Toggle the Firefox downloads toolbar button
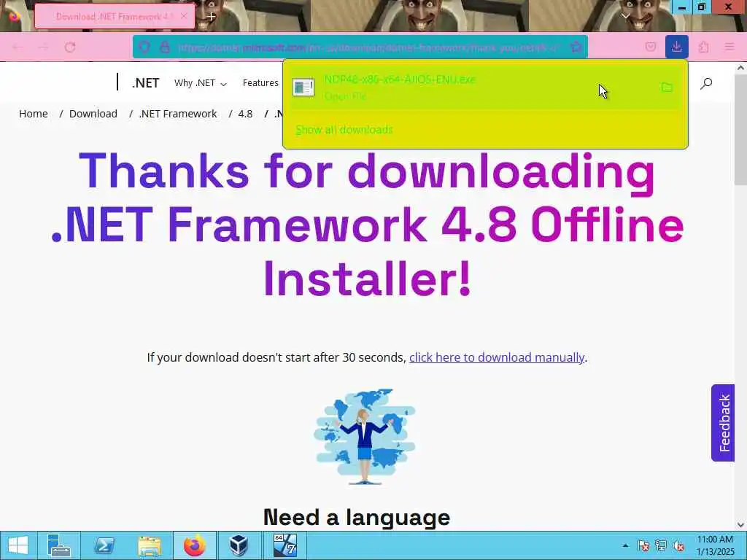 (x=676, y=47)
